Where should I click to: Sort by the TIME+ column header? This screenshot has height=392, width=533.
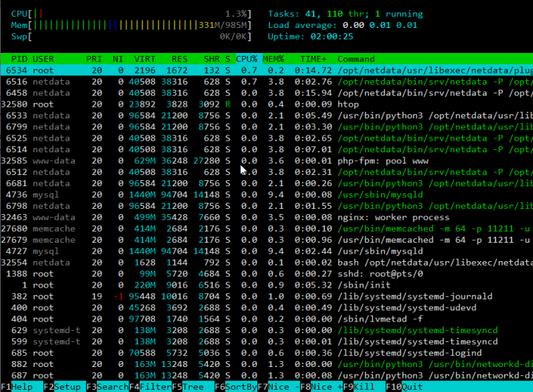coord(313,58)
